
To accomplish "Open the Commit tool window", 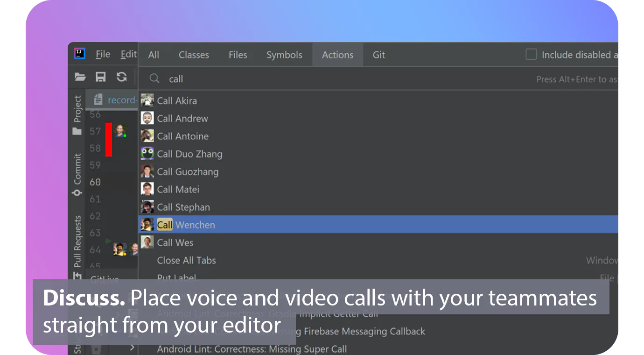I will [77, 174].
